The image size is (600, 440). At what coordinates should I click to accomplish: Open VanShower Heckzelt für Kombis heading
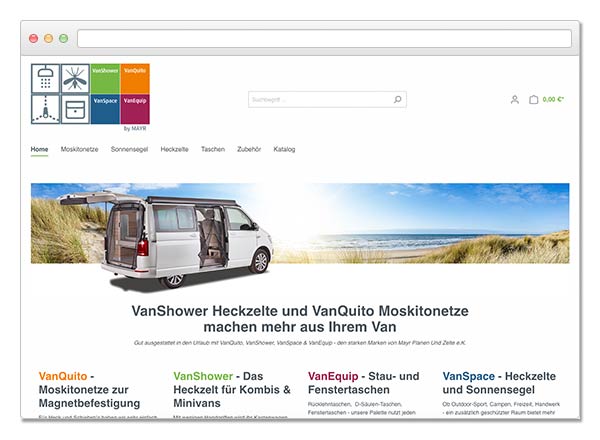point(232,389)
